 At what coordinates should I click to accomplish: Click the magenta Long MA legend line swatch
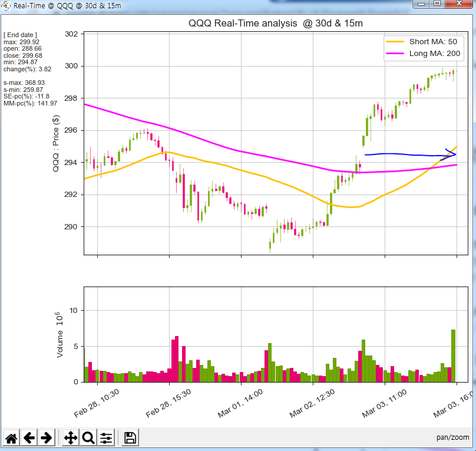click(x=395, y=54)
